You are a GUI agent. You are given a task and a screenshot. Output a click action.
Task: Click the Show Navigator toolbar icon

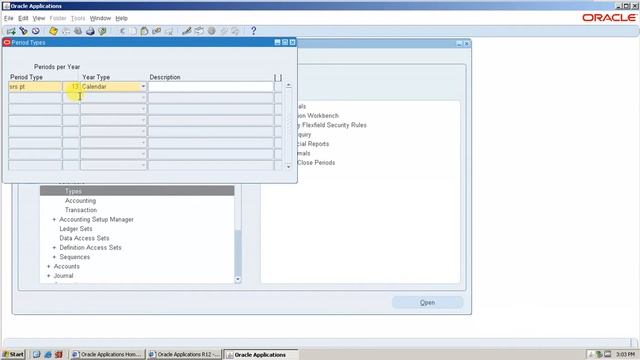coord(36,31)
